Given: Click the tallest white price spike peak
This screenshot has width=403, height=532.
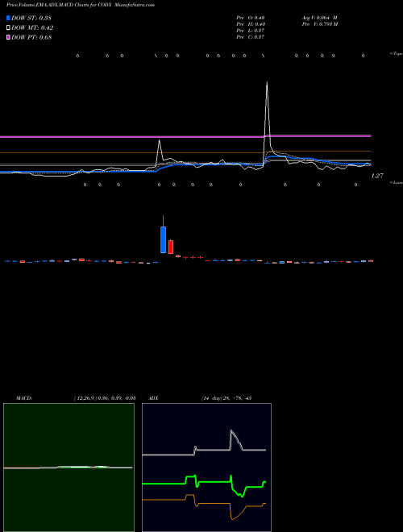Looking at the screenshot, I should click(x=267, y=82).
